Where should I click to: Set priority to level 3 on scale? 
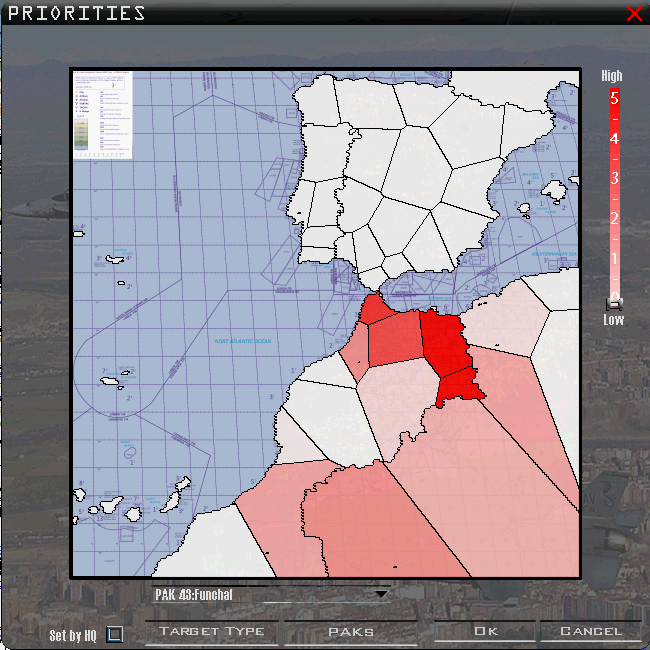[x=614, y=178]
